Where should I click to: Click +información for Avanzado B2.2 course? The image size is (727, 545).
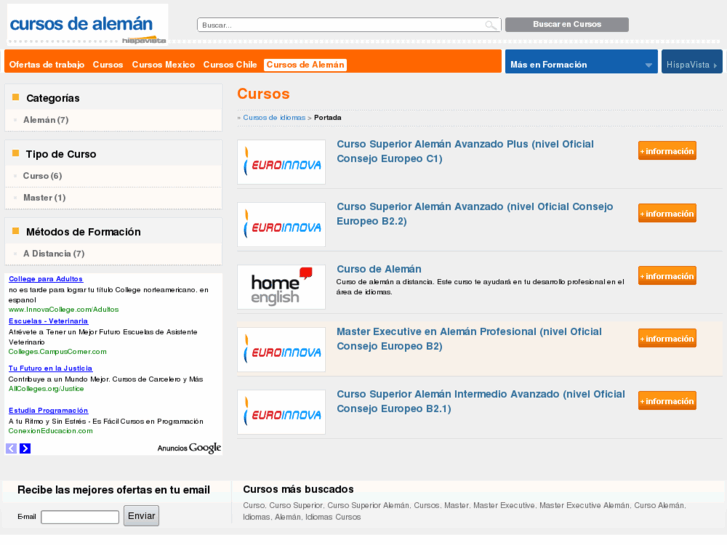667,213
